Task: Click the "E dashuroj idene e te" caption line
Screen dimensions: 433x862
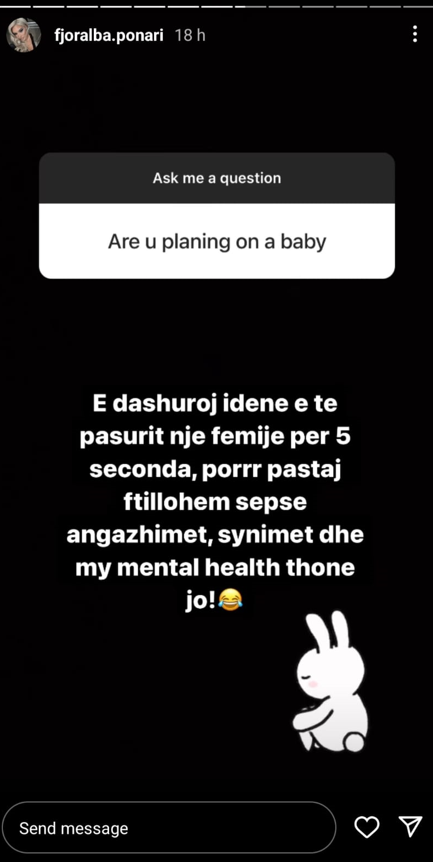Action: tap(216, 405)
